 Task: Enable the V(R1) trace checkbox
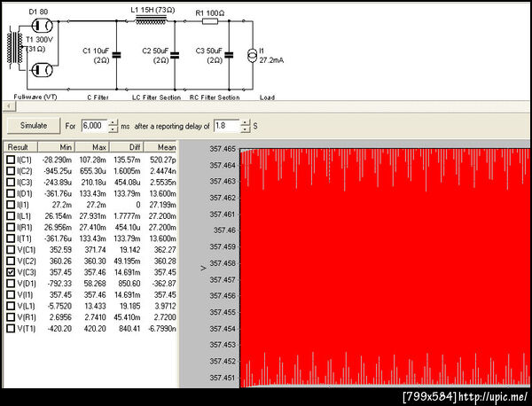[x=11, y=316]
